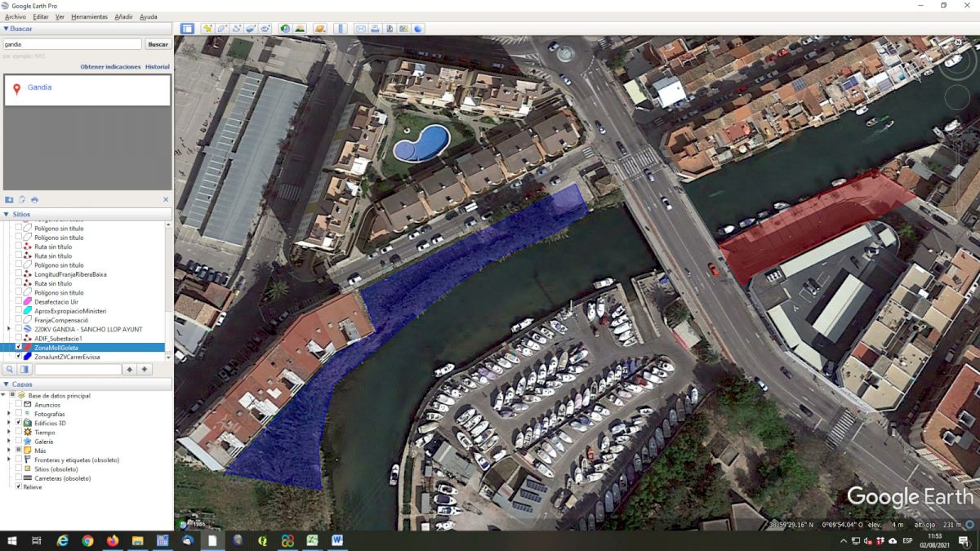
Task: Open the Ruler measurement tool
Action: (x=341, y=29)
